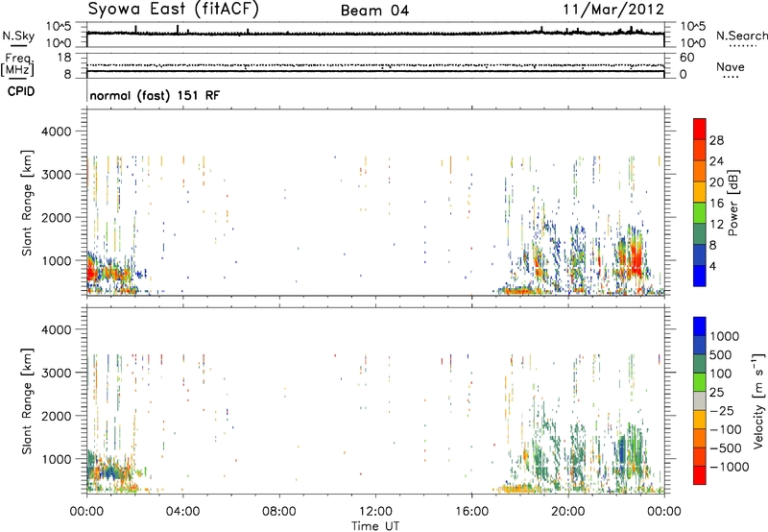Click the '-1000' tick on velocity colorbar
768x532 pixels.
click(x=730, y=467)
